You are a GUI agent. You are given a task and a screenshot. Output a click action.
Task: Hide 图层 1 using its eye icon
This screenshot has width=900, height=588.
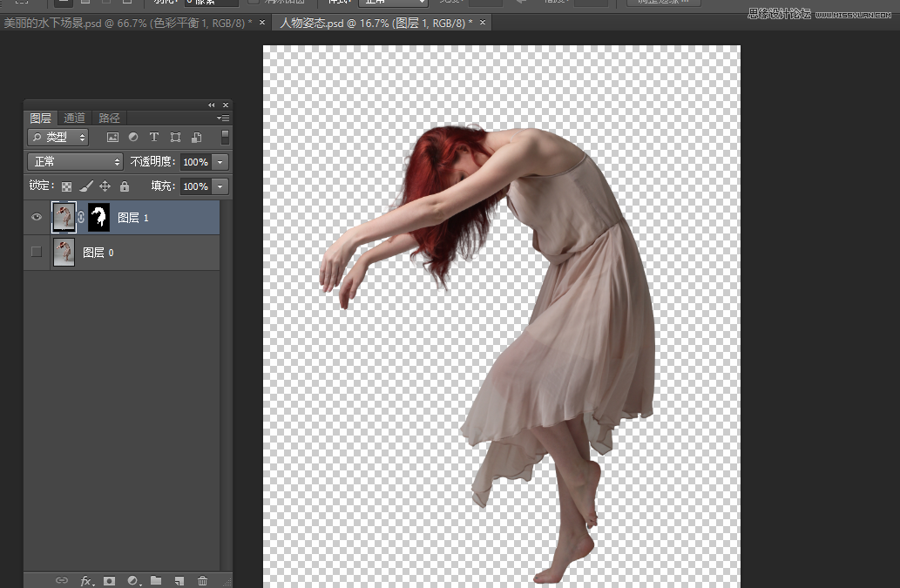click(37, 217)
